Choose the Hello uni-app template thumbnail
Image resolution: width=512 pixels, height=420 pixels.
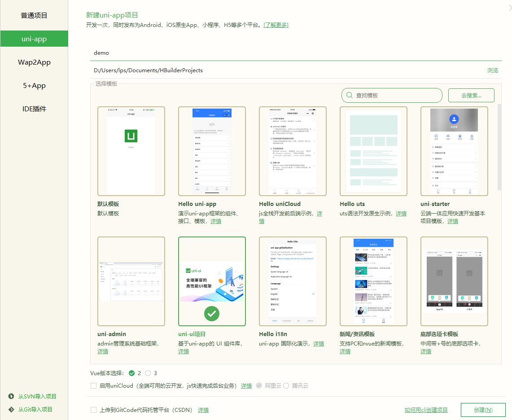212,151
